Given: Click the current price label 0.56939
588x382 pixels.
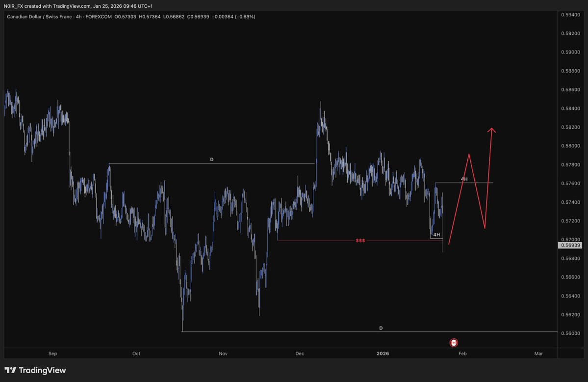Looking at the screenshot, I should 570,246.
